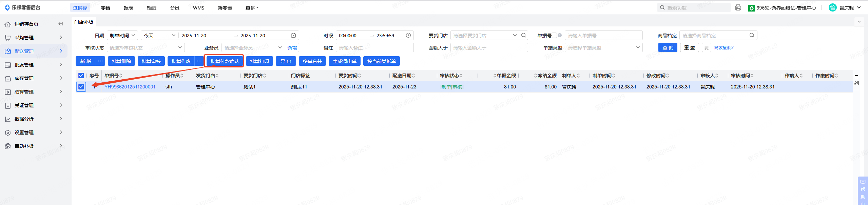Click the clock icon in 时段 field
The height and width of the screenshot is (205, 868).
coord(408,35)
